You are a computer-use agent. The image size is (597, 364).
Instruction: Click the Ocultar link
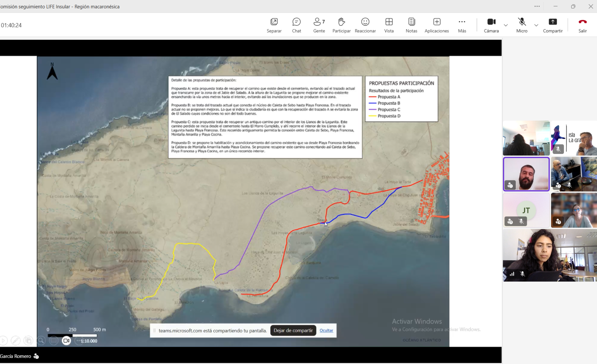[326, 330]
